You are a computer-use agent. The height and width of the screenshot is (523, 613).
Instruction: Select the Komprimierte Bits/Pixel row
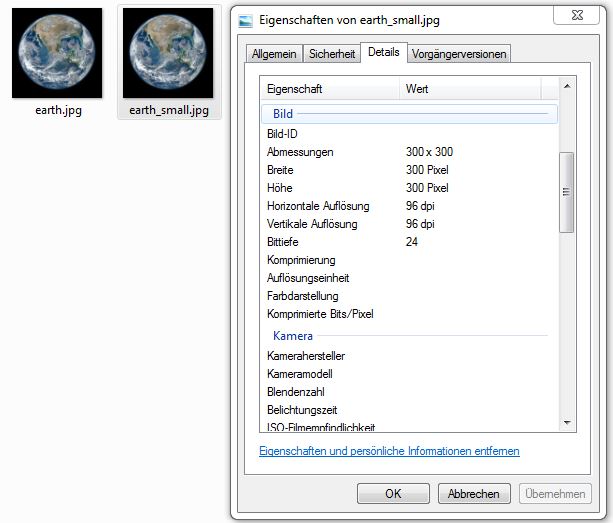coord(409,314)
